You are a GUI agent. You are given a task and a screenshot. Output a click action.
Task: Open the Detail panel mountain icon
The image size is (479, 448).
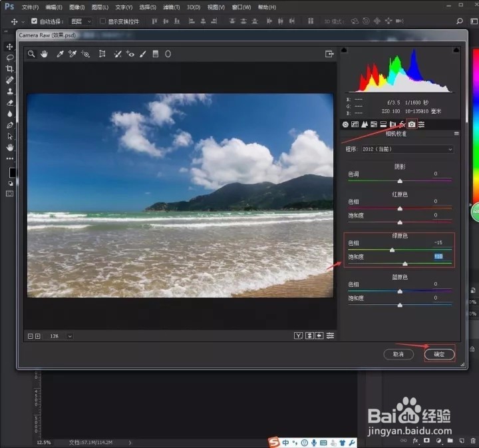pos(365,124)
